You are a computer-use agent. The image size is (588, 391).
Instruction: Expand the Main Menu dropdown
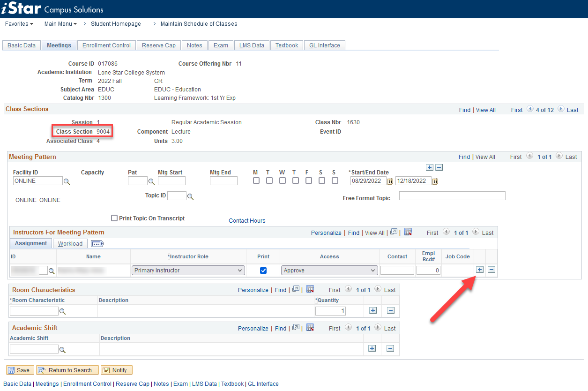click(x=60, y=24)
